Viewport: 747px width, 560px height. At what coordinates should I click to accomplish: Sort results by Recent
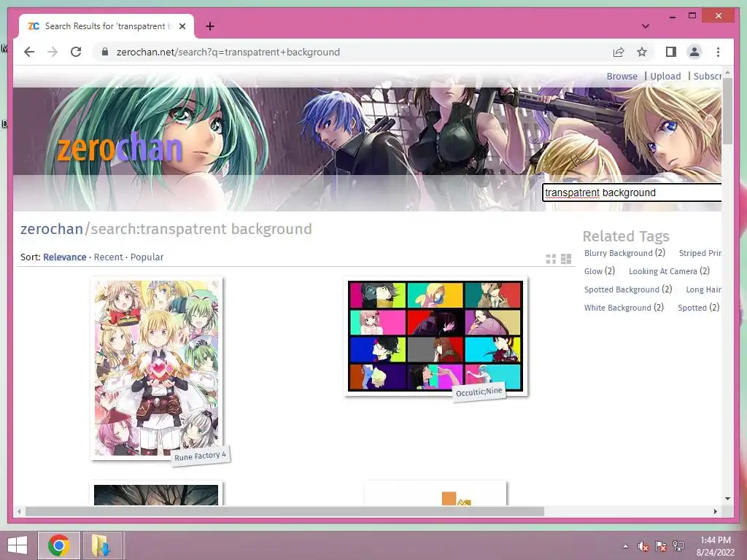(108, 257)
